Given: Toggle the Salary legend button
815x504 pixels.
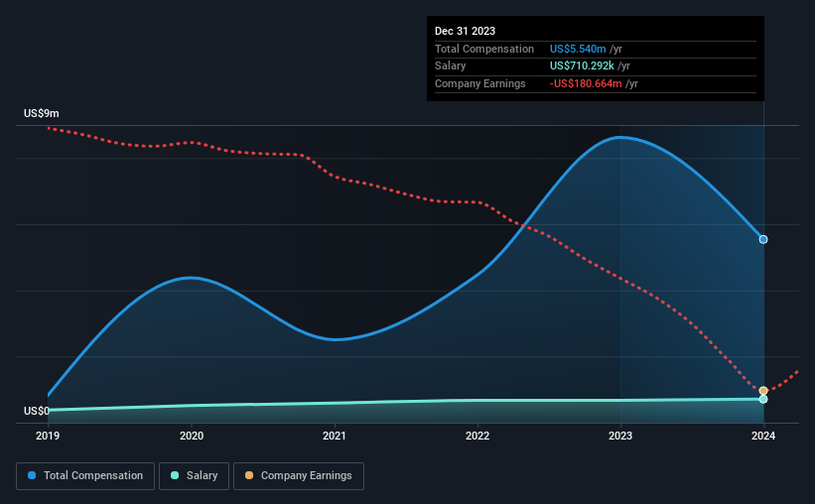Looking at the screenshot, I should (194, 476).
